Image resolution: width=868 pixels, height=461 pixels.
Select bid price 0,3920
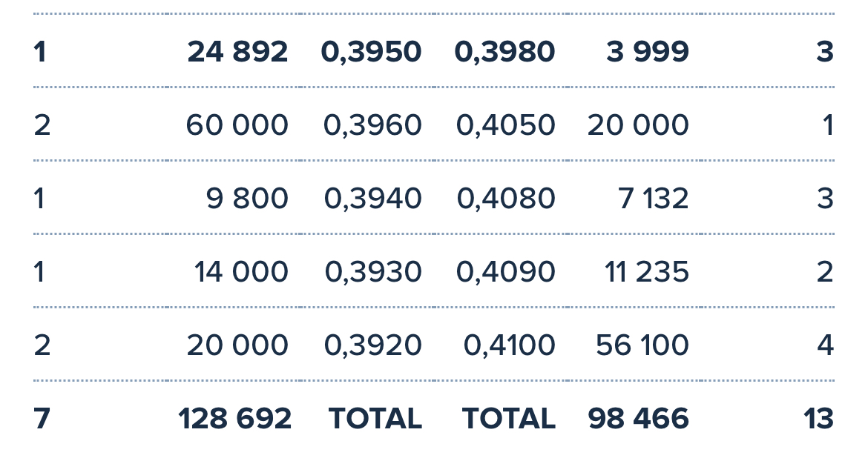(372, 346)
